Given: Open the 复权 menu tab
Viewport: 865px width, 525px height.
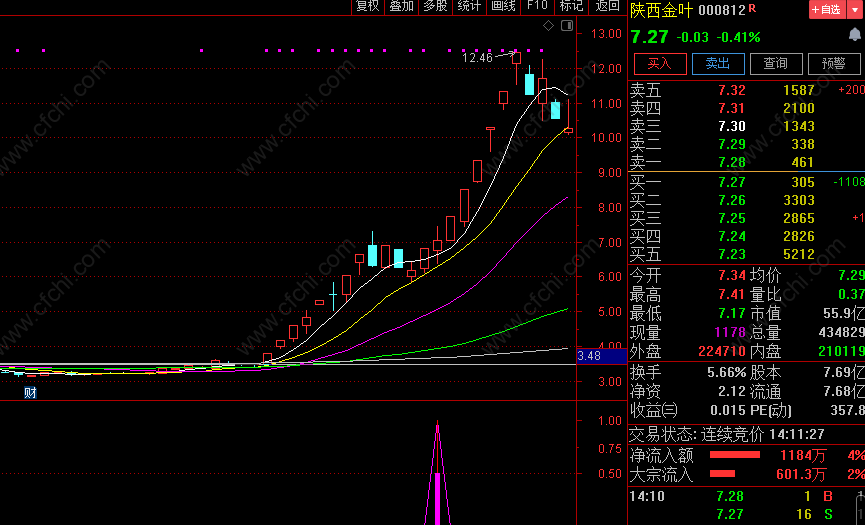Looking at the screenshot, I should pos(368,6).
